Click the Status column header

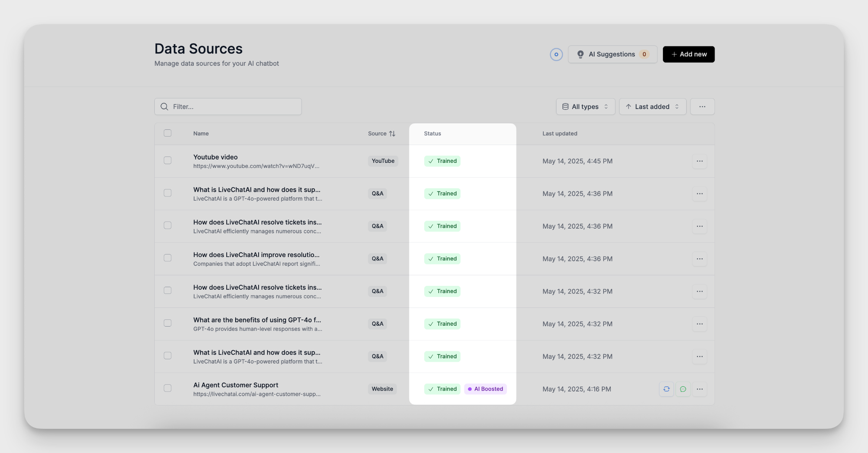coord(432,133)
